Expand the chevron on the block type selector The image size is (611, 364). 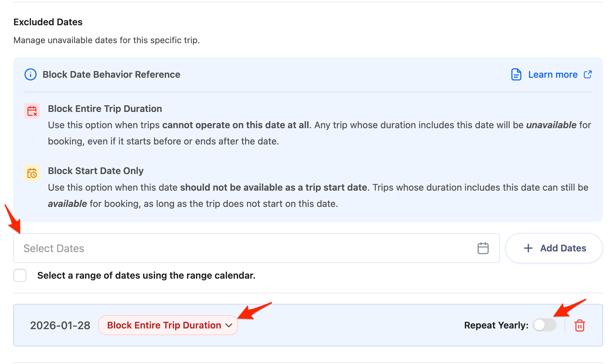tap(229, 325)
